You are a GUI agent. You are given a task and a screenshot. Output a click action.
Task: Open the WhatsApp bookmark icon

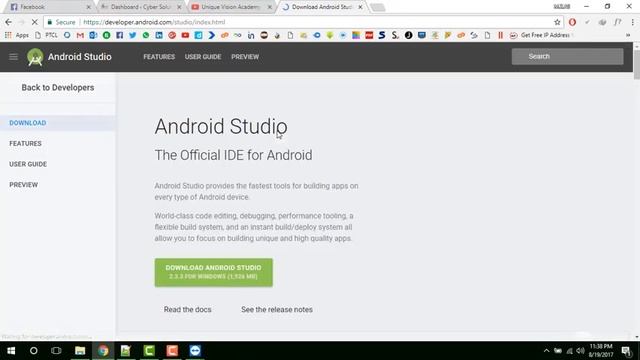[146, 36]
